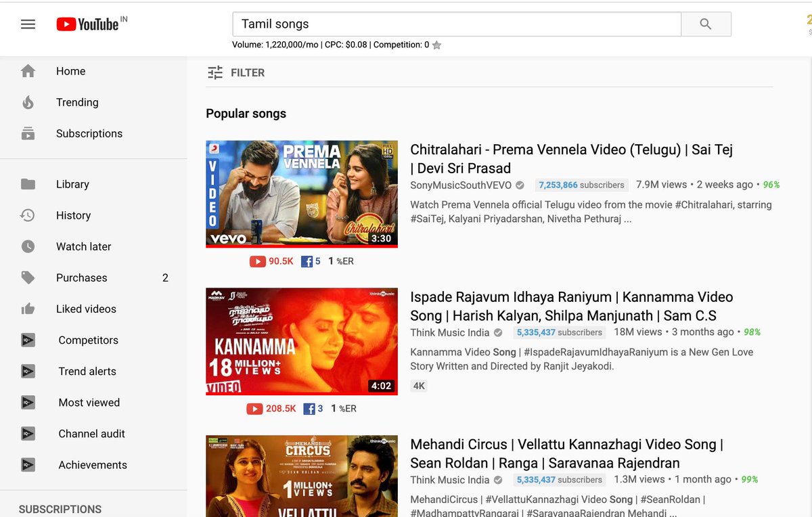Open the hamburger guide menu
This screenshot has width=812, height=517.
pyautogui.click(x=28, y=24)
